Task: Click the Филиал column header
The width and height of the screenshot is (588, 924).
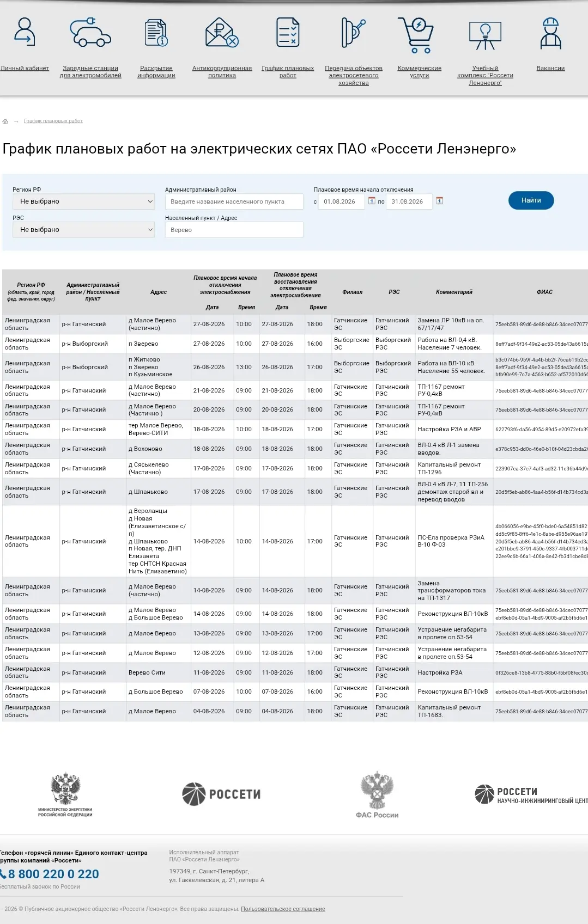Action: pyautogui.click(x=352, y=292)
